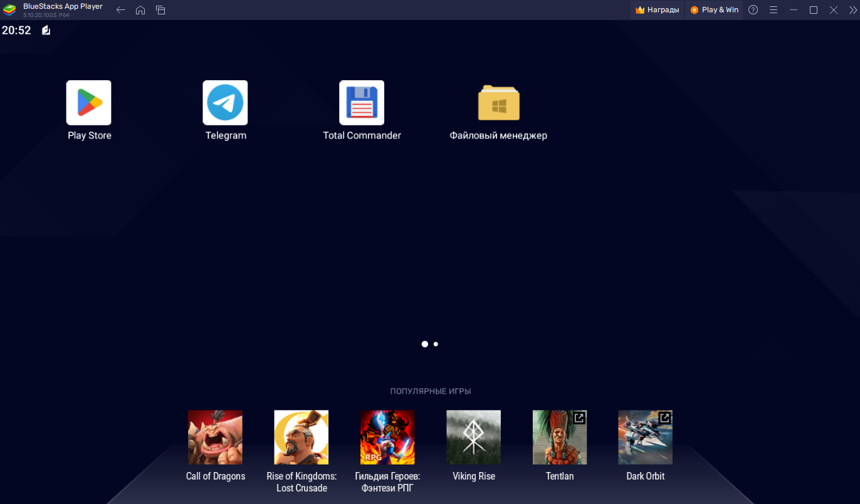Image resolution: width=860 pixels, height=504 pixels.
Task: Select the first home screen page dot
Action: coord(424,344)
